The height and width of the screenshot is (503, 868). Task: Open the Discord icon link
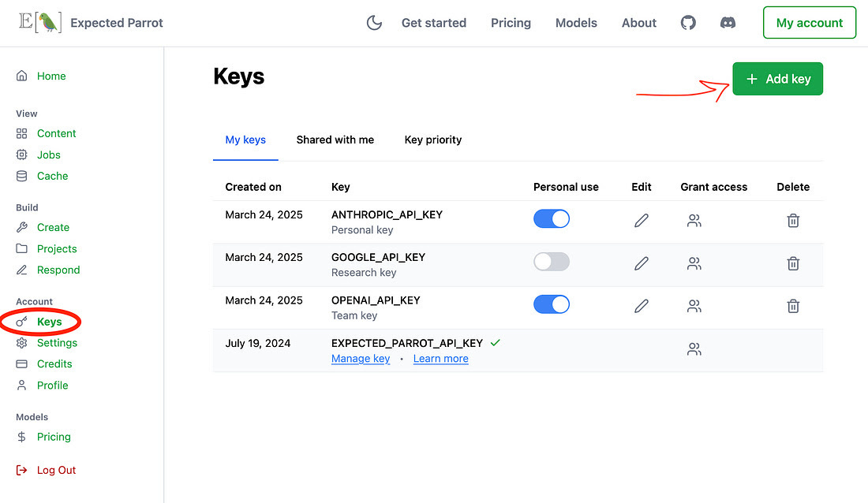[728, 23]
